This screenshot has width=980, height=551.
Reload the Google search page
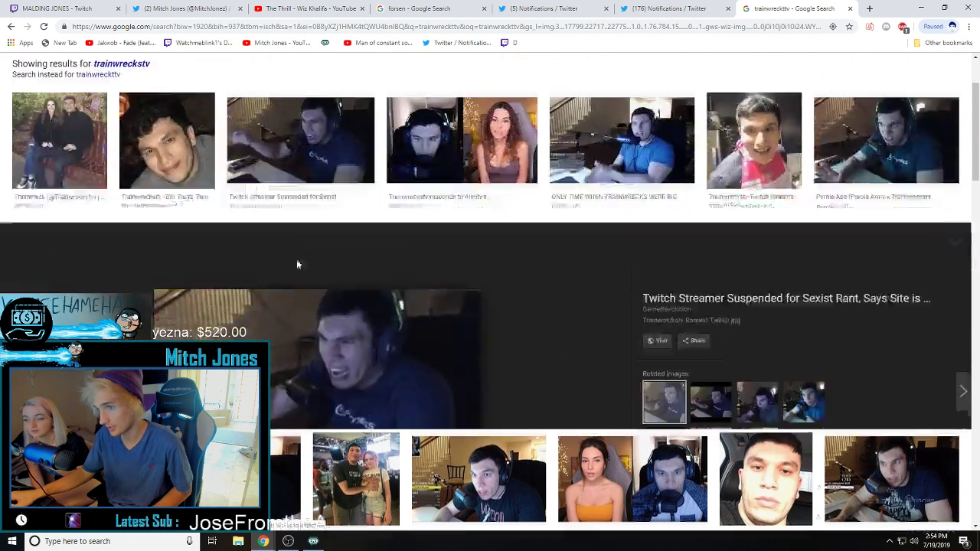pos(44,26)
